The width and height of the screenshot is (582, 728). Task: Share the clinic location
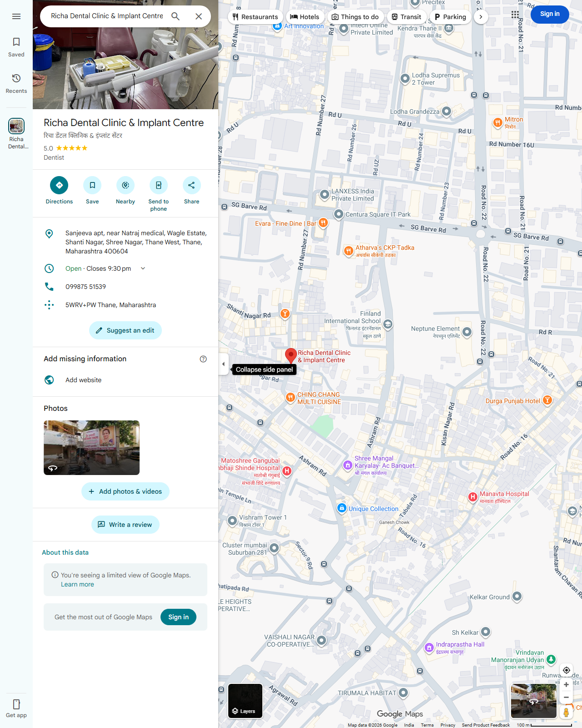(x=191, y=190)
